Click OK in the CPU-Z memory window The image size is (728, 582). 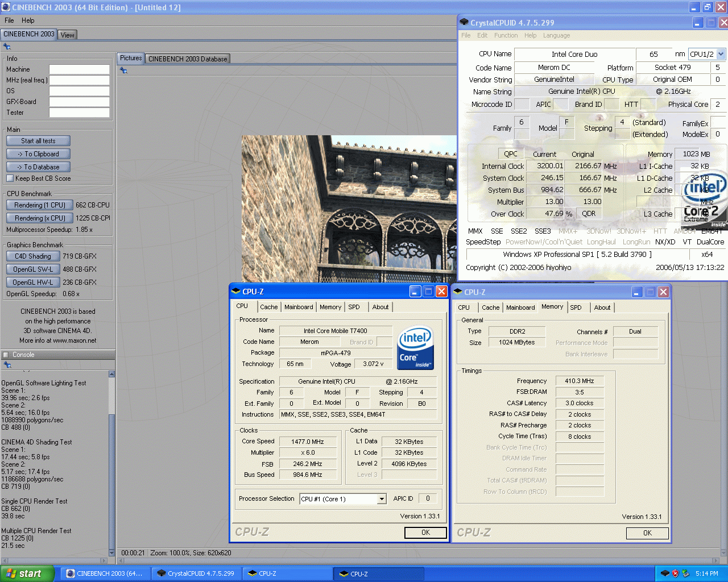coord(647,533)
